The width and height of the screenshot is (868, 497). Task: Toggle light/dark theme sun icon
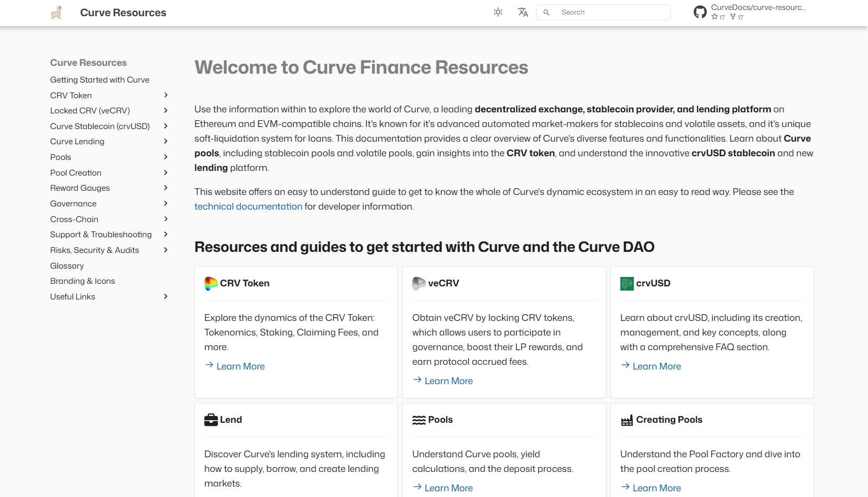(x=498, y=12)
